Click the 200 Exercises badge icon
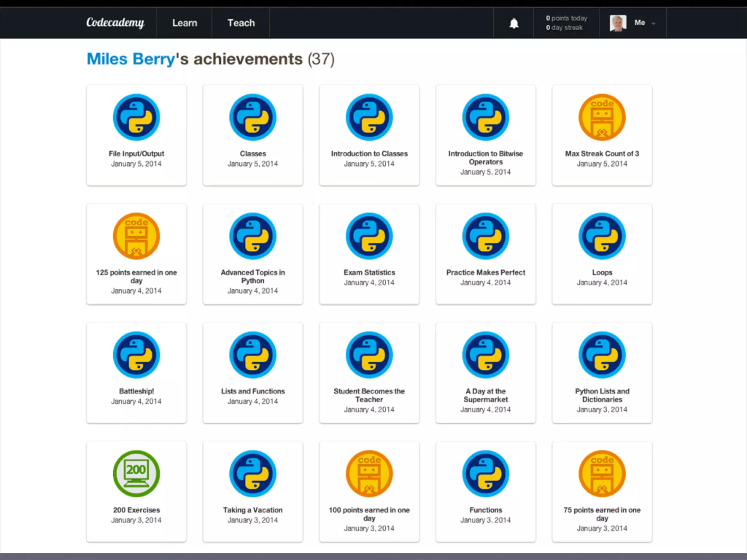Image resolution: width=747 pixels, height=560 pixels. coord(136,474)
